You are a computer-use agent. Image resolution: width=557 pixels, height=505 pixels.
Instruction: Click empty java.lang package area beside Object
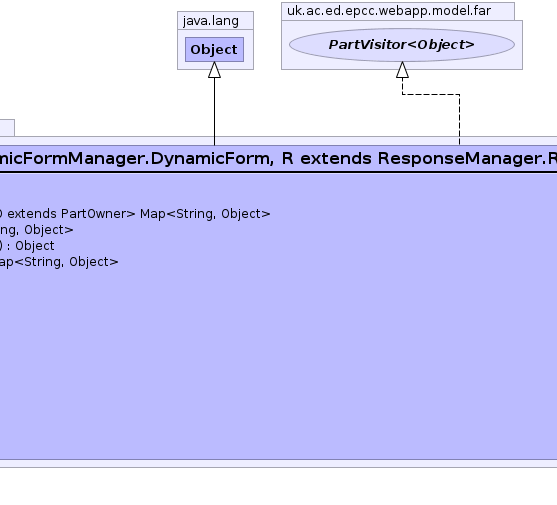249,49
